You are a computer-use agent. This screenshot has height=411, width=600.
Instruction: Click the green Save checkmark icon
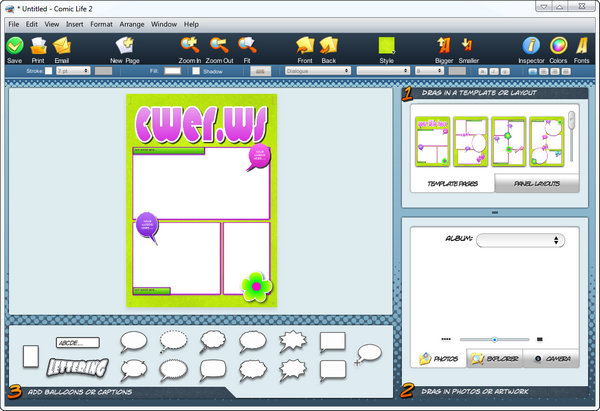point(14,45)
